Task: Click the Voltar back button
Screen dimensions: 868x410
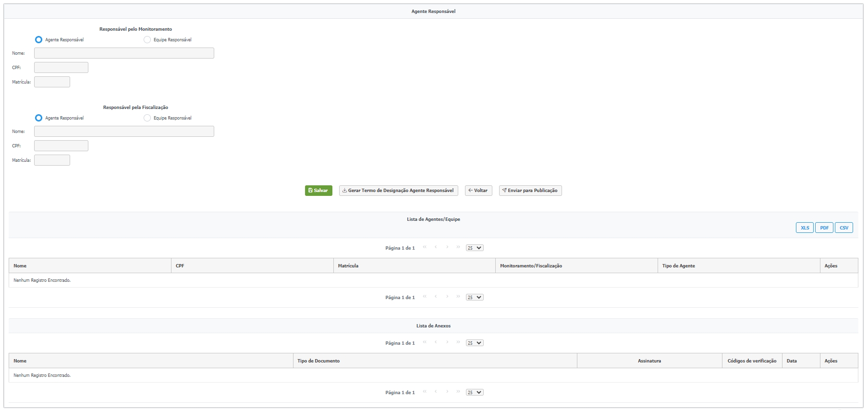Action: 478,191
